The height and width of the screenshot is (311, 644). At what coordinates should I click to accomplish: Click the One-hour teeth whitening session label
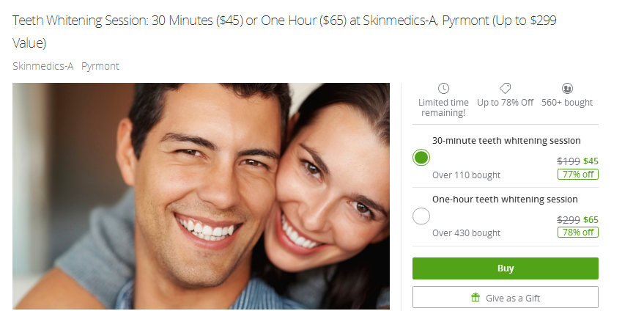[505, 199]
